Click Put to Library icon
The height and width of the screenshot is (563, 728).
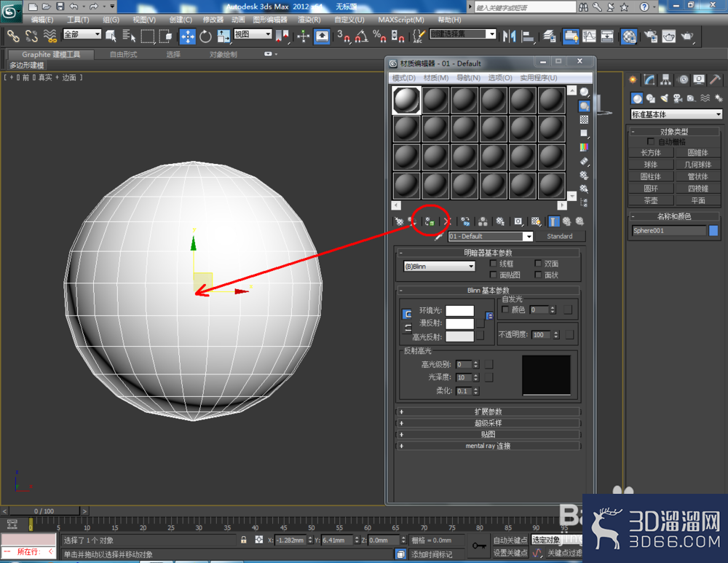coord(500,221)
